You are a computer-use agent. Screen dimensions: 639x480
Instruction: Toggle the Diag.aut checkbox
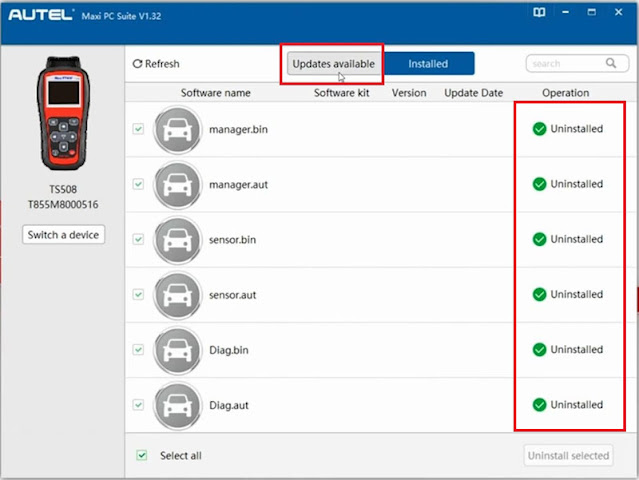tap(139, 405)
